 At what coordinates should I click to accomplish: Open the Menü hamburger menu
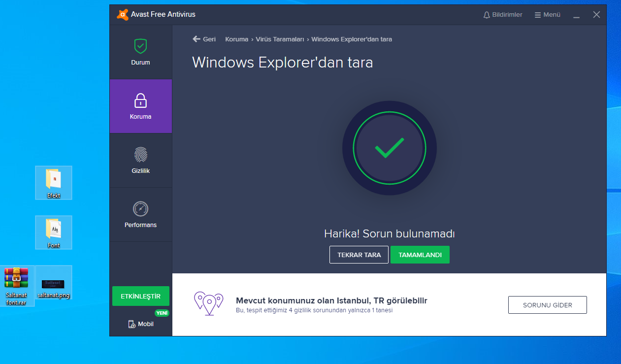click(548, 15)
